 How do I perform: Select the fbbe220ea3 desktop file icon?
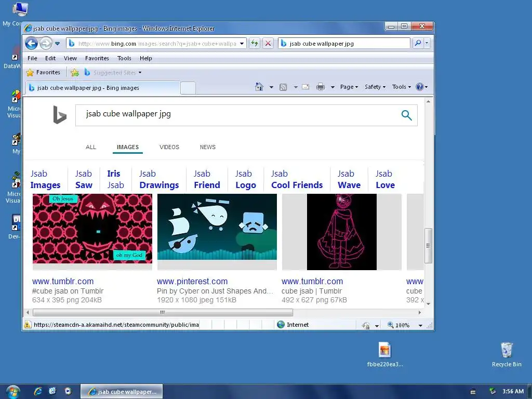(x=385, y=354)
